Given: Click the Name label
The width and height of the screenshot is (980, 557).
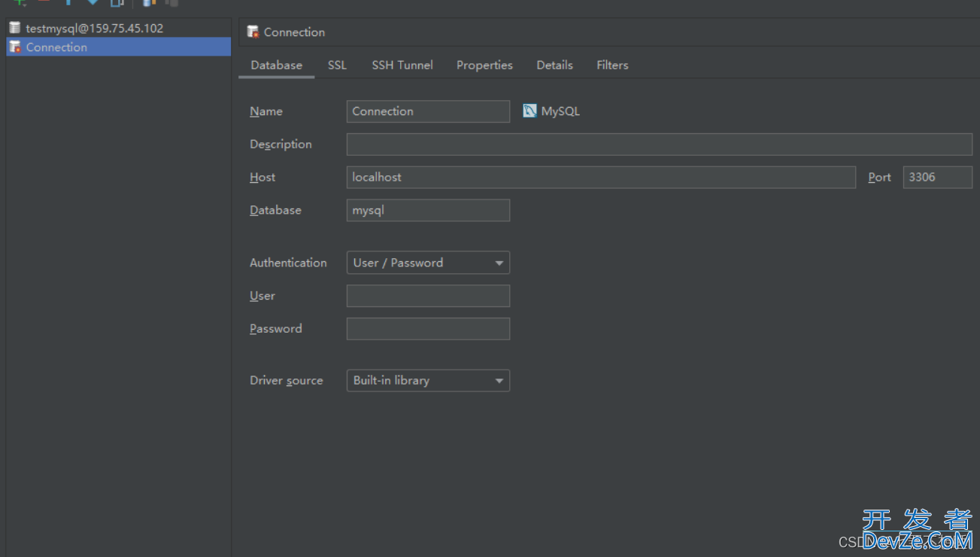Looking at the screenshot, I should 266,111.
